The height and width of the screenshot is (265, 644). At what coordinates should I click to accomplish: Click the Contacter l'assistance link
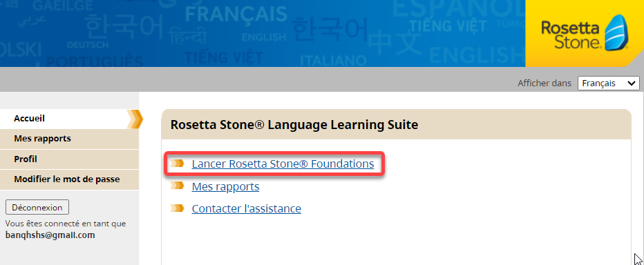coord(247,209)
